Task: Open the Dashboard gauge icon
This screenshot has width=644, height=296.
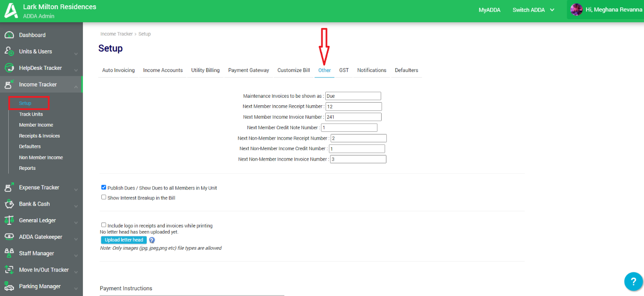Action: [x=9, y=35]
